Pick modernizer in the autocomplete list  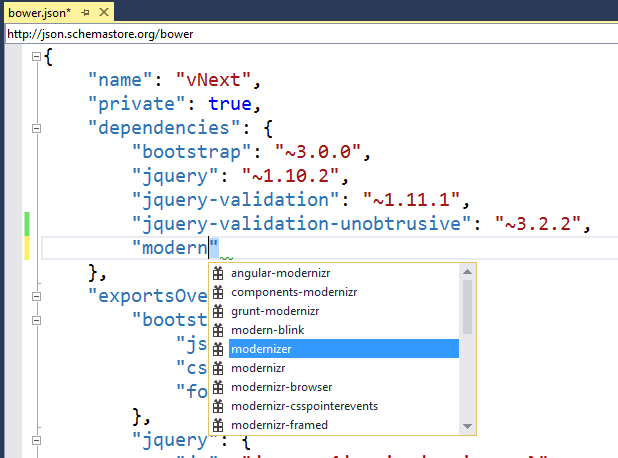(264, 349)
